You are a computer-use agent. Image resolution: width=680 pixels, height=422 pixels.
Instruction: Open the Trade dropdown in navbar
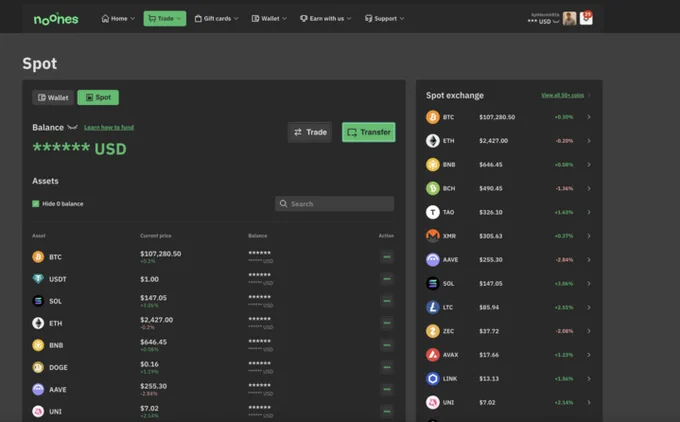point(165,19)
